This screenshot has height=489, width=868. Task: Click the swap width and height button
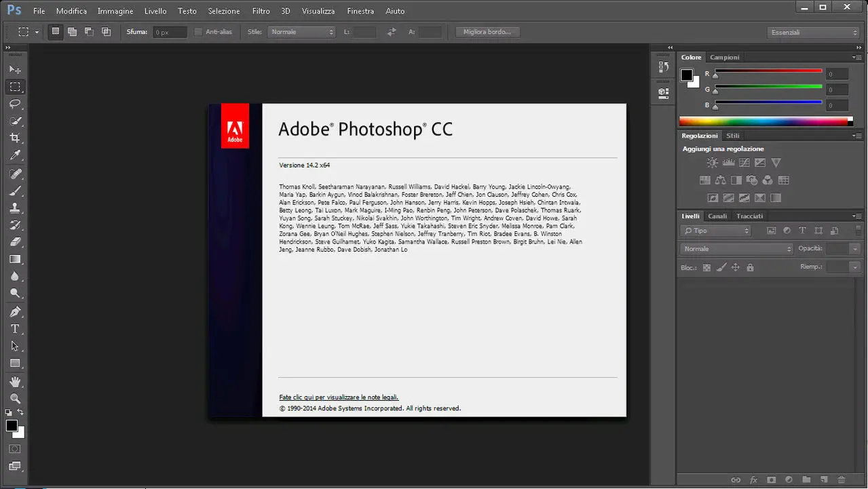click(x=391, y=32)
